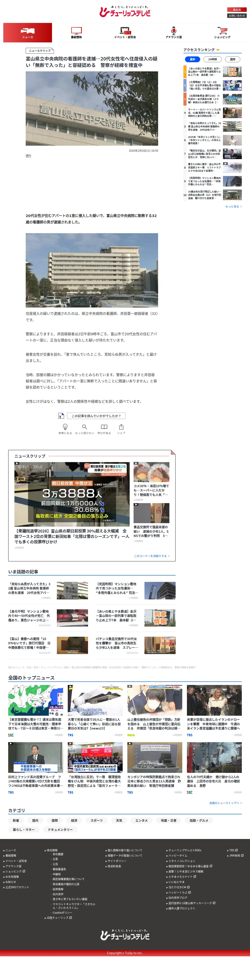Open the Cookieポリシー footer link

click(x=62, y=912)
